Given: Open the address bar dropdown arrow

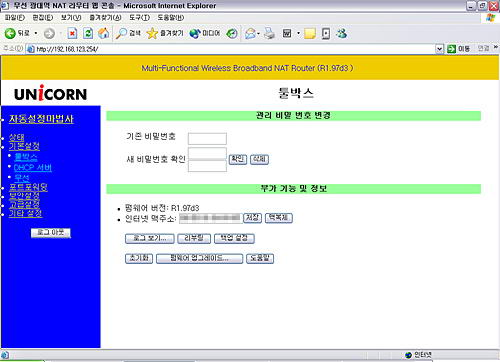Looking at the screenshot, I should pyautogui.click(x=440, y=49).
